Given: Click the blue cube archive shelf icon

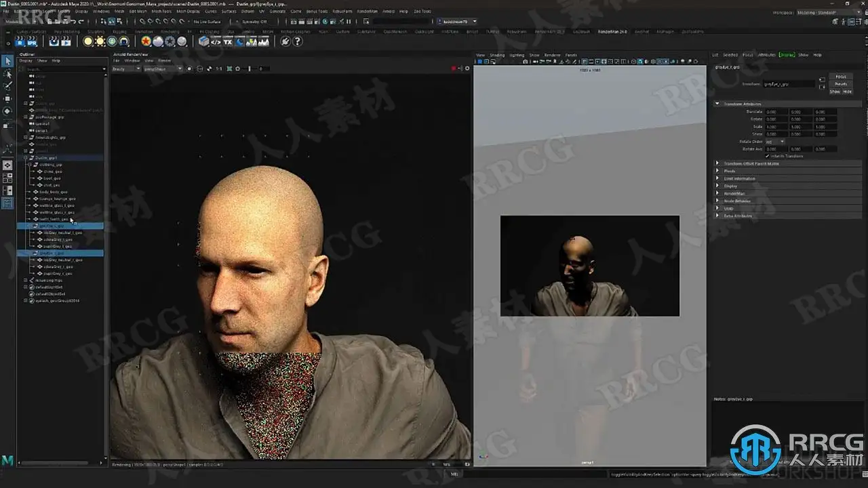Looking at the screenshot, I should point(204,42).
